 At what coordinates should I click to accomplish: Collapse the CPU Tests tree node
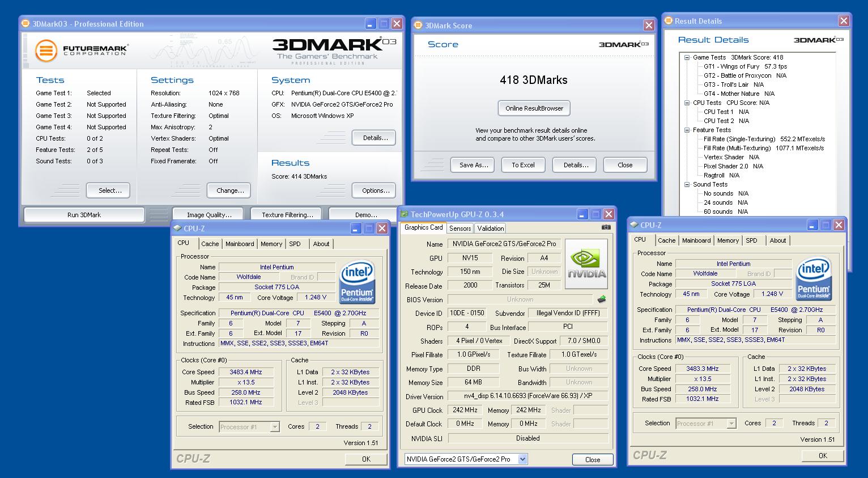(687, 103)
